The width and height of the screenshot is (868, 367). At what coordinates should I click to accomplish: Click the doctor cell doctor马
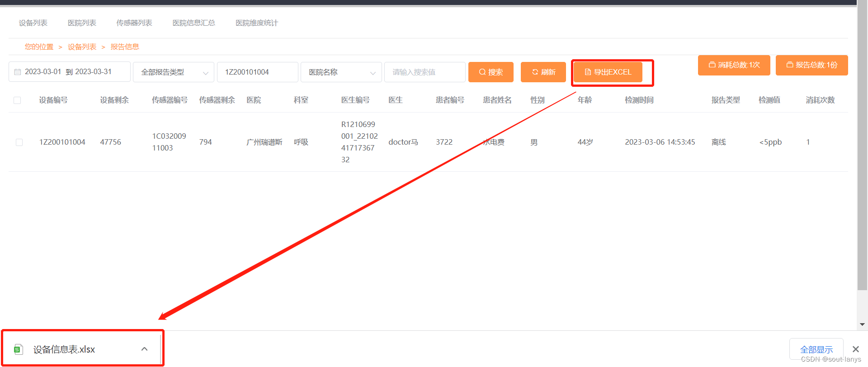[403, 142]
